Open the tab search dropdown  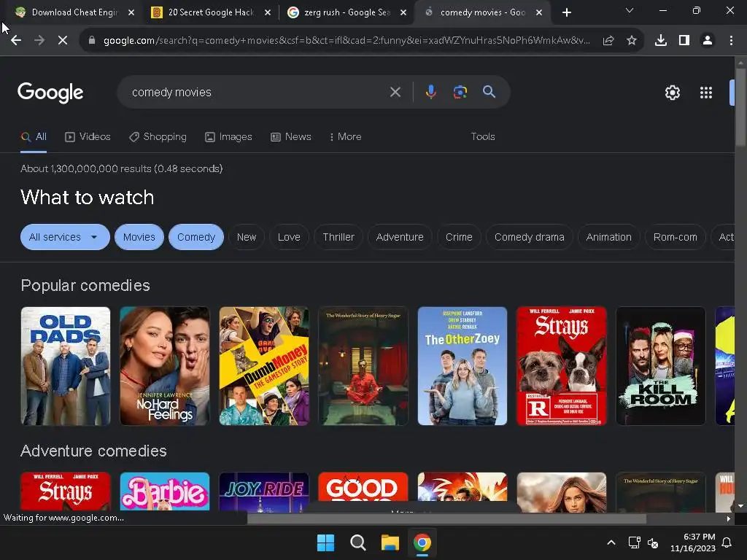[630, 10]
